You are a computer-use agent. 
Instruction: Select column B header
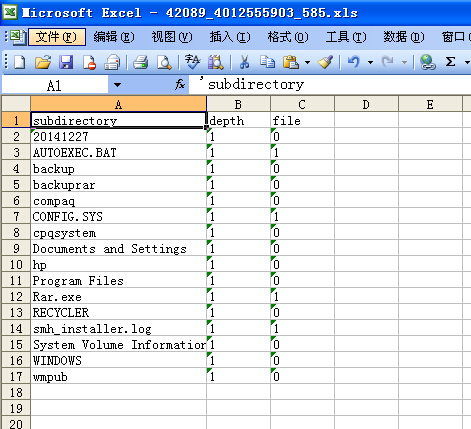tap(238, 104)
